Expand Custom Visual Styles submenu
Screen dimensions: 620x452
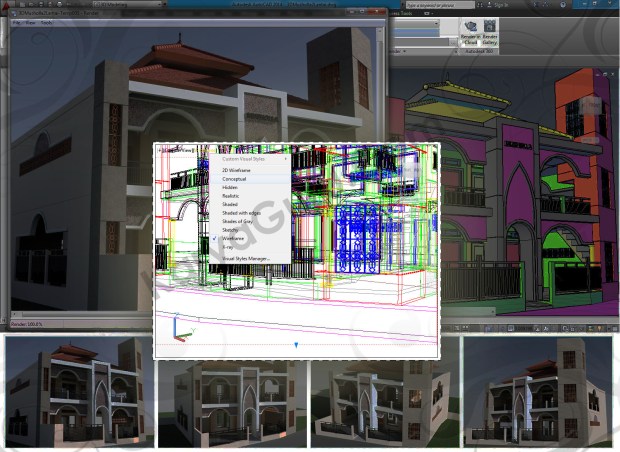pyautogui.click(x=250, y=159)
